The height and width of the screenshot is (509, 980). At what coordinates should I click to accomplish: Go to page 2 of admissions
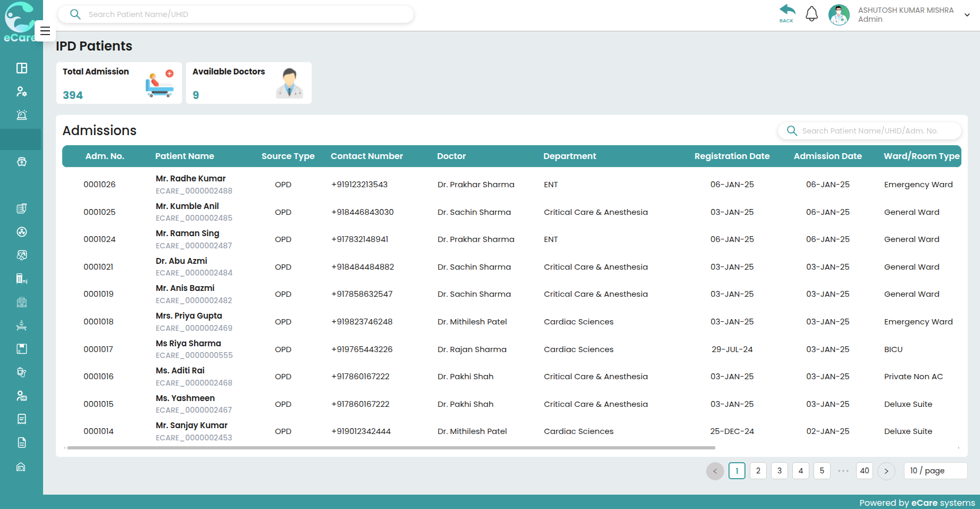(758, 471)
